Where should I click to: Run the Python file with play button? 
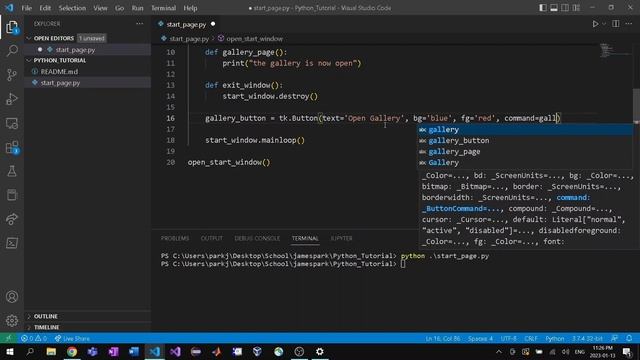(595, 24)
